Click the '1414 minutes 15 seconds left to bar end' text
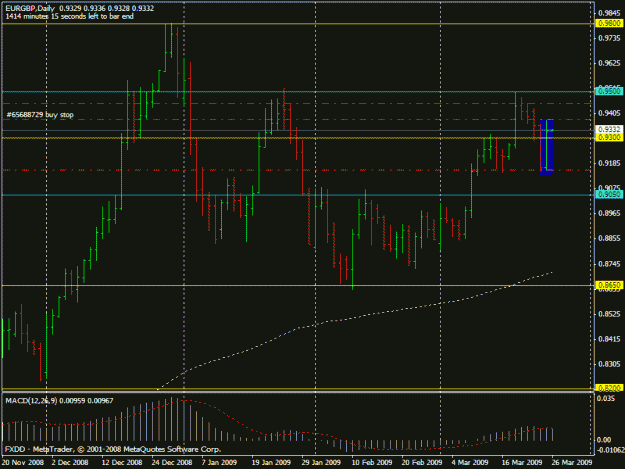The width and height of the screenshot is (625, 469). coord(69,16)
